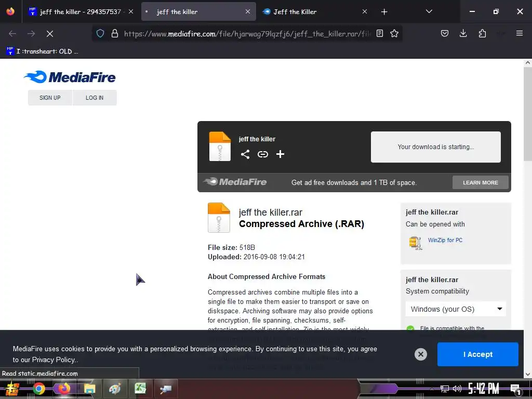Click the 5:42 PM taskbar clock

[x=484, y=389]
